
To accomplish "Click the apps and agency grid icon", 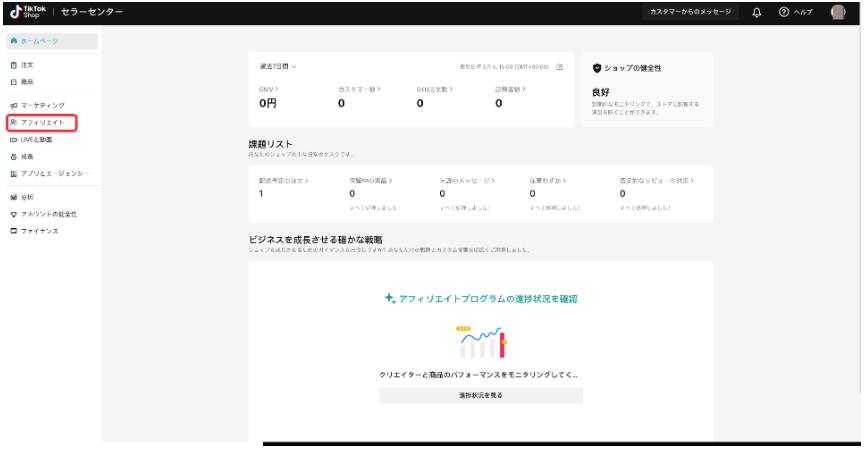I will click(x=14, y=173).
